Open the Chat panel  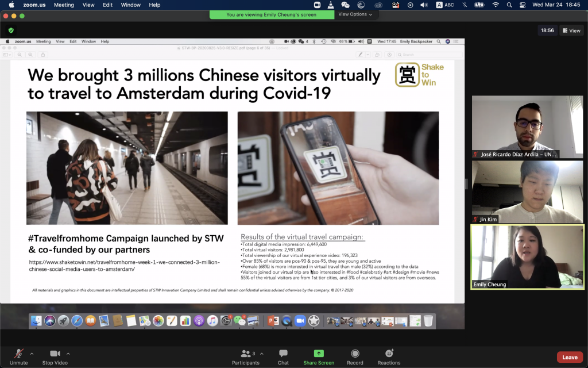coord(283,357)
